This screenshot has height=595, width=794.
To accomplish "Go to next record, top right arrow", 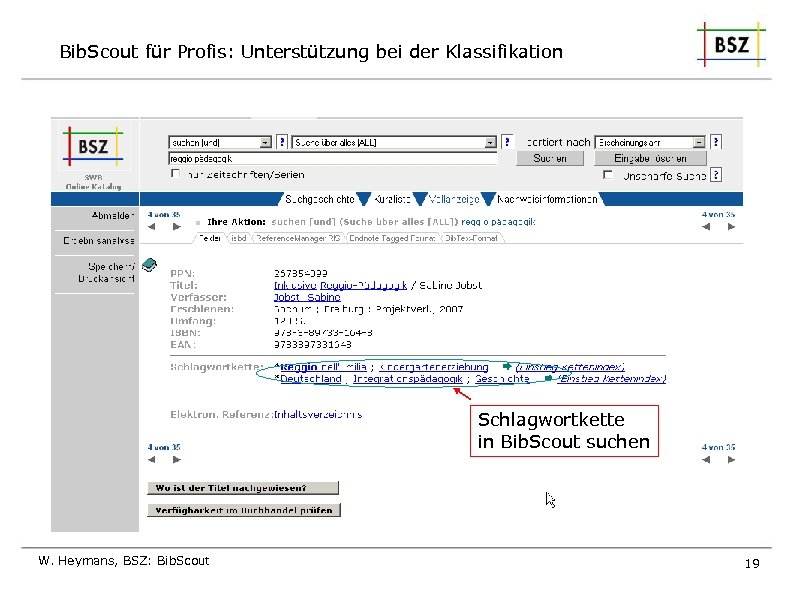I will (x=731, y=227).
